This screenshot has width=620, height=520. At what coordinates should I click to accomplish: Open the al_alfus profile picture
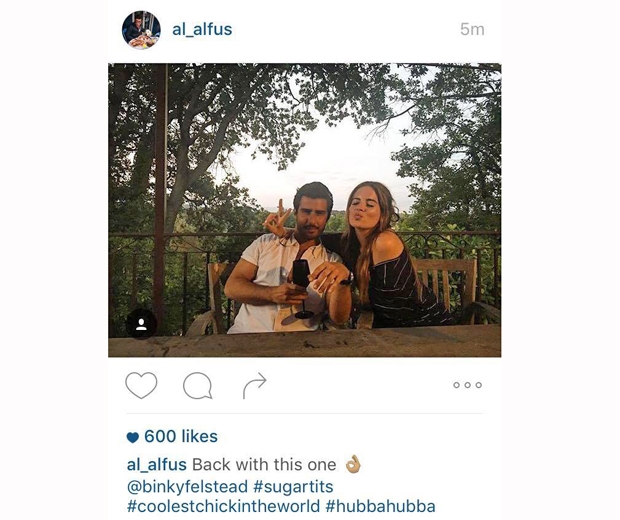141,30
